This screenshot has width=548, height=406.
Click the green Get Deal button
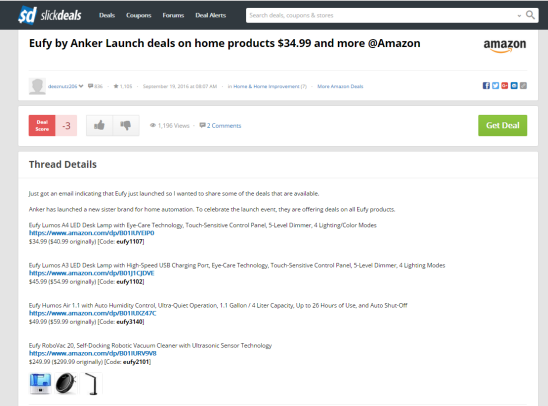click(x=503, y=125)
